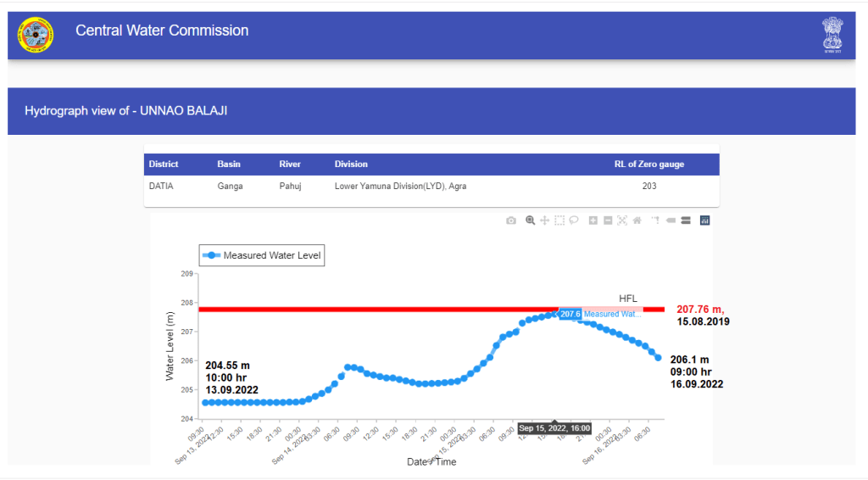Click the RL of Zero gauge column header
The height and width of the screenshot is (480, 868).
pyautogui.click(x=648, y=164)
